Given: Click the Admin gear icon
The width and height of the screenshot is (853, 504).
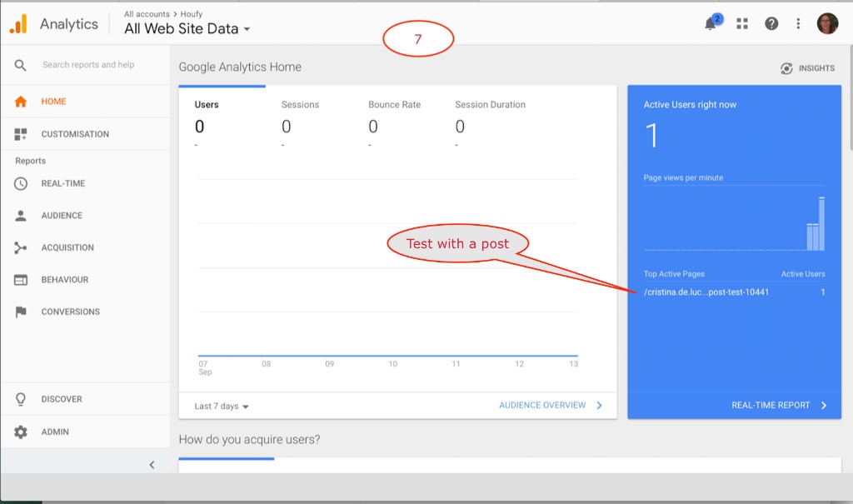Looking at the screenshot, I should point(21,432).
